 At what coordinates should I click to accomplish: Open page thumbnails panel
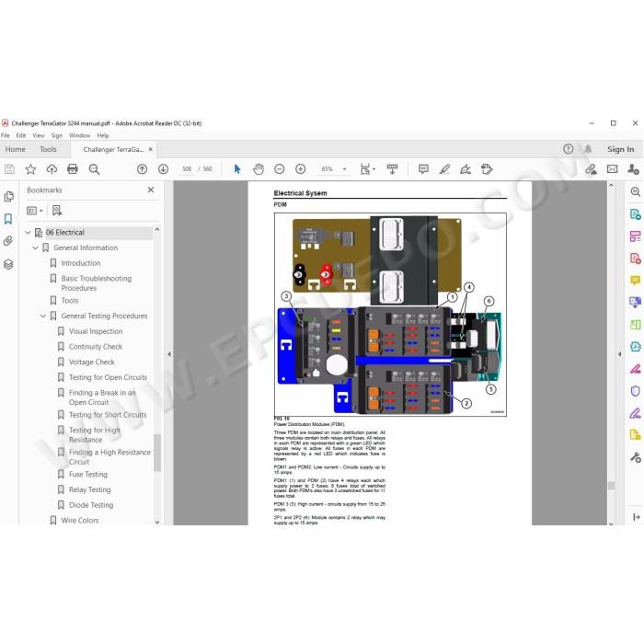coord(8,197)
